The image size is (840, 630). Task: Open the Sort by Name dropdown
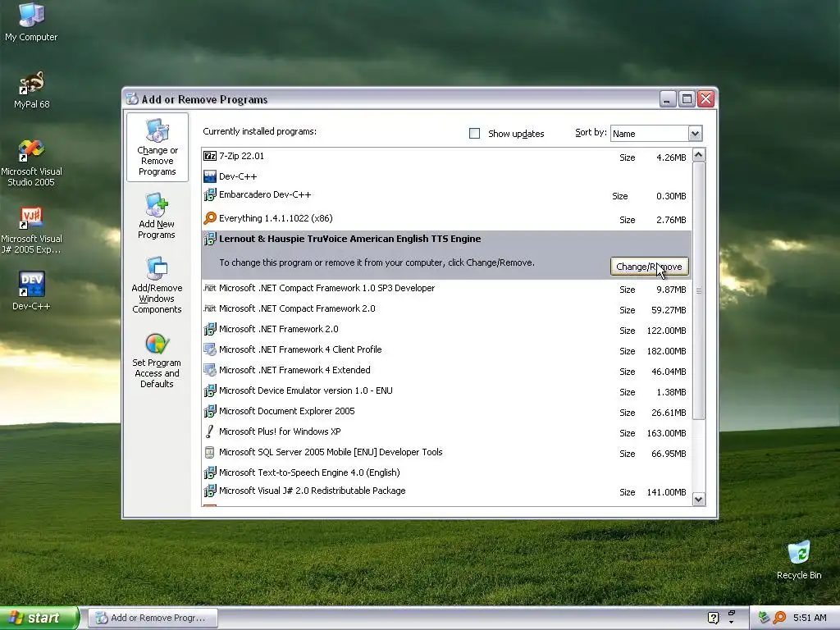(x=695, y=134)
